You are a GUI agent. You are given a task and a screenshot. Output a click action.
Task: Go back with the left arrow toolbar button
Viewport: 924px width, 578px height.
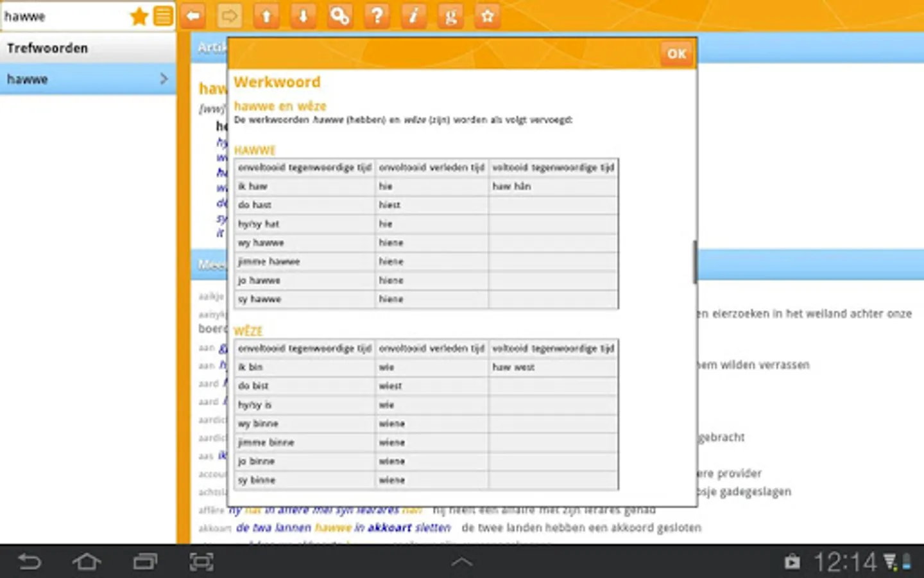(193, 16)
